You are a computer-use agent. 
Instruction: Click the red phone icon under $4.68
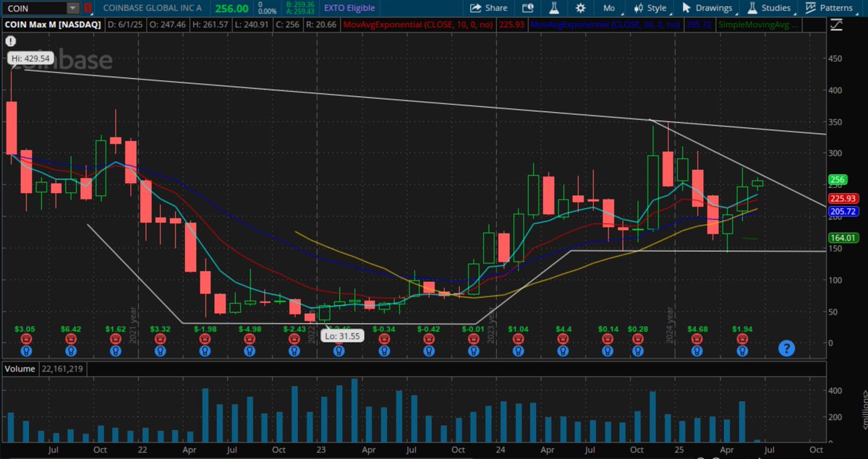tap(697, 338)
